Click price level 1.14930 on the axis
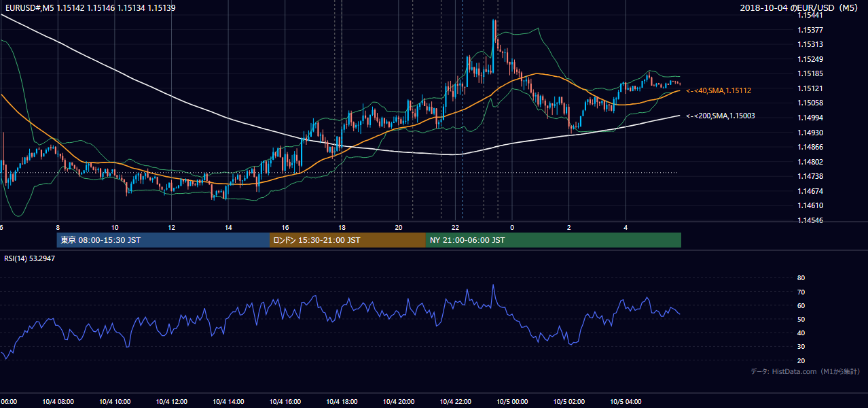Screen dimensions: 868x408 [x=810, y=133]
